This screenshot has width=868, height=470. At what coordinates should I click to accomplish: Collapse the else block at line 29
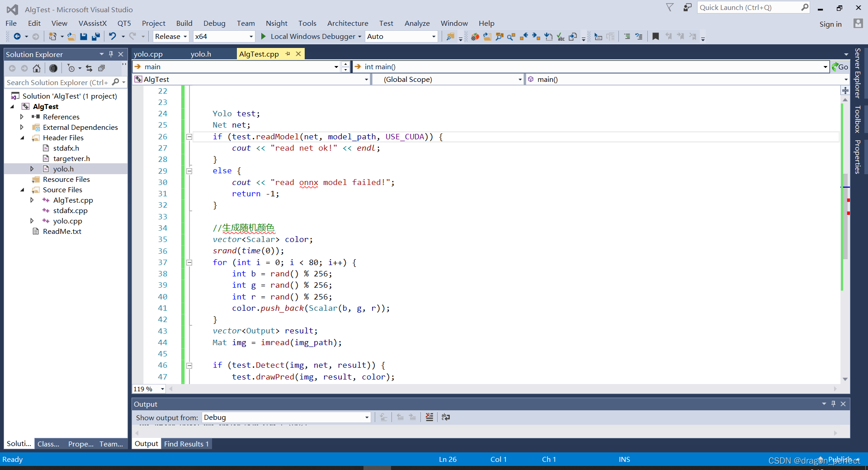[x=189, y=171]
